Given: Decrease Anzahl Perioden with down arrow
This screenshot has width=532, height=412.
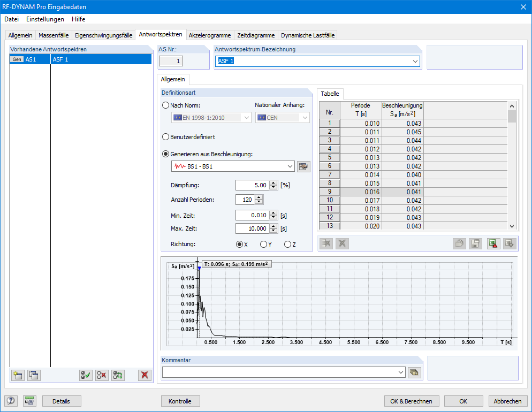Looking at the screenshot, I should 259,202.
